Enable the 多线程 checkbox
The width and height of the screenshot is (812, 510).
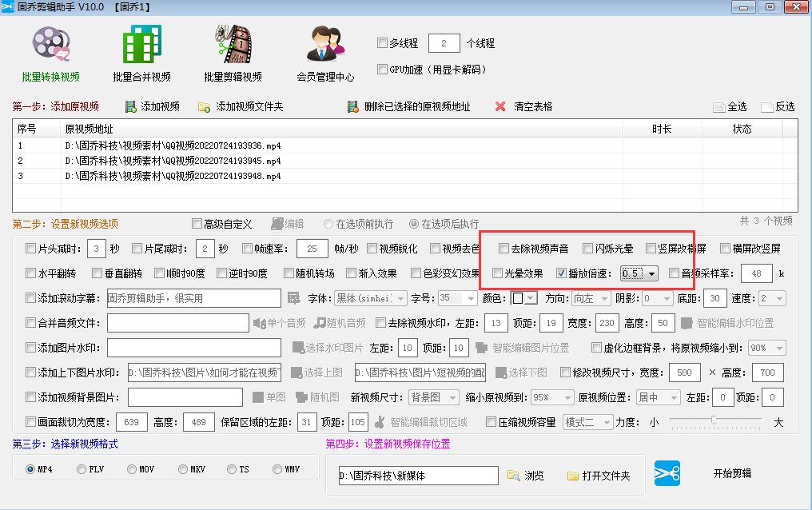[382, 43]
